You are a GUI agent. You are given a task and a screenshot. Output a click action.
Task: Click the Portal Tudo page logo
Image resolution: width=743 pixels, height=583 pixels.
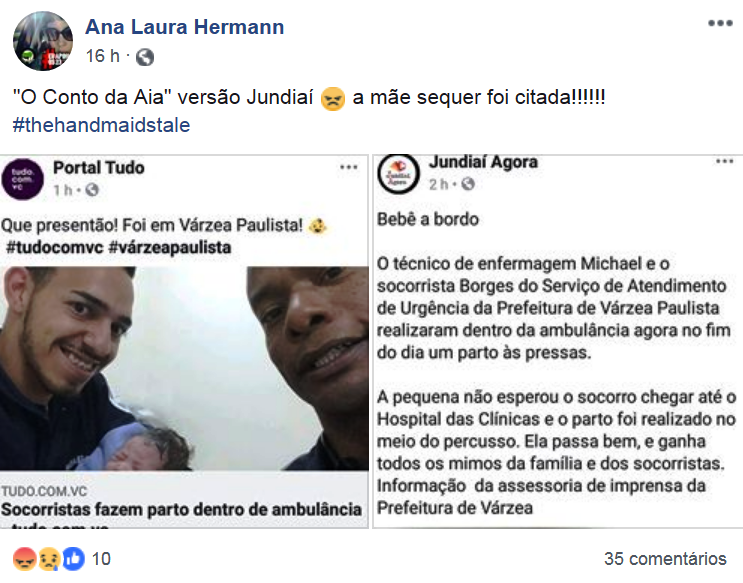[x=22, y=179]
